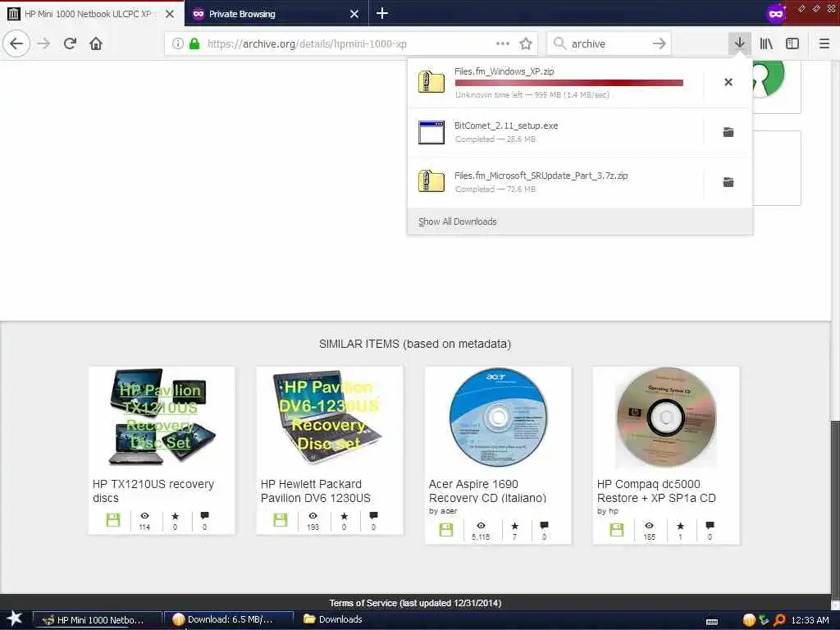This screenshot has height=630, width=840.
Task: Open Files.fm_Microsoft_SRUpdate_Part_3.7z.zip download entry
Action: coord(555,182)
